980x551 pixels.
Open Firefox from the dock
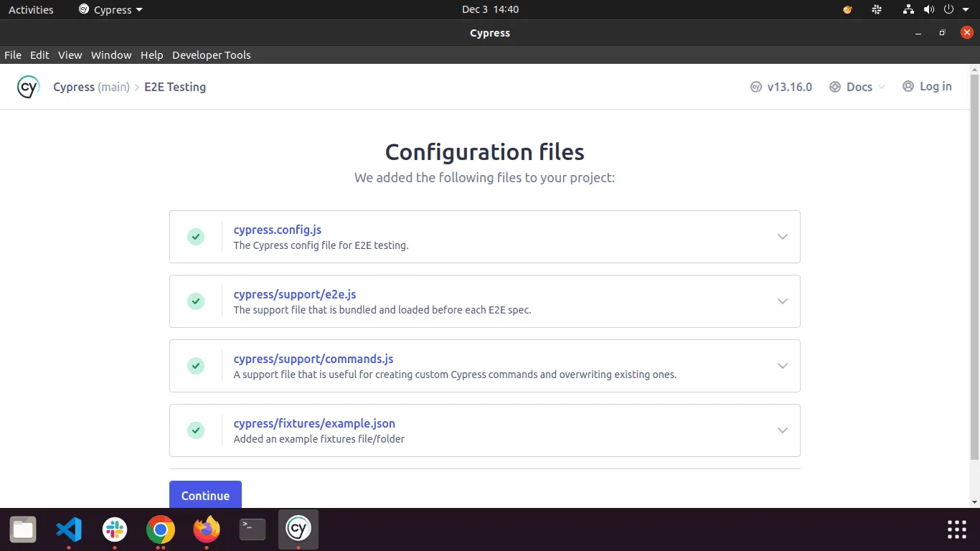tap(207, 530)
